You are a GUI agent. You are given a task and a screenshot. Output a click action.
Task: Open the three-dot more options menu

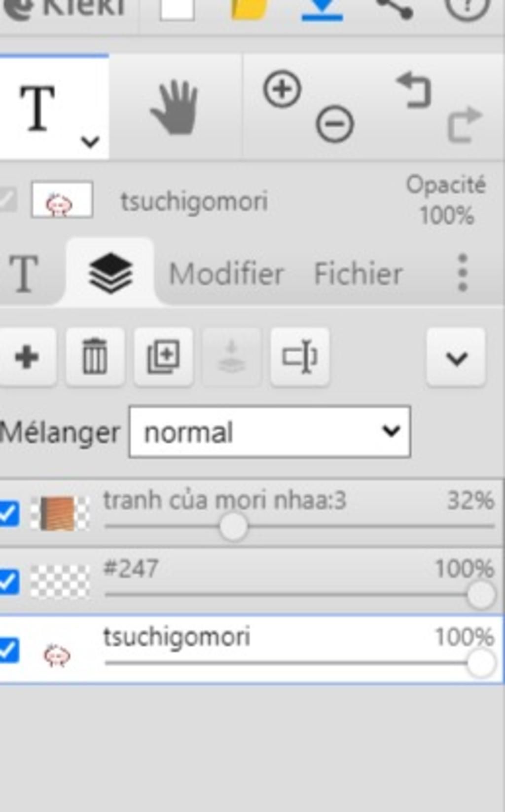(462, 273)
